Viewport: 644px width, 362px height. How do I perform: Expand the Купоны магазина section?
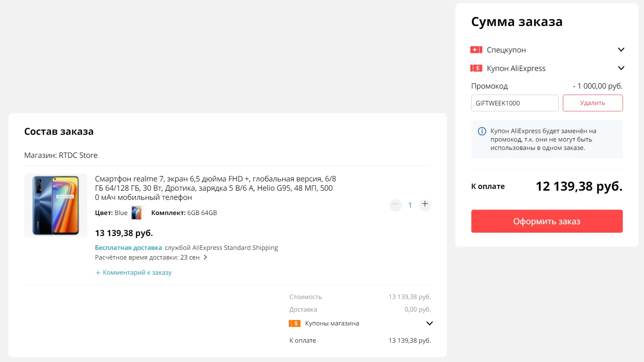(x=429, y=323)
